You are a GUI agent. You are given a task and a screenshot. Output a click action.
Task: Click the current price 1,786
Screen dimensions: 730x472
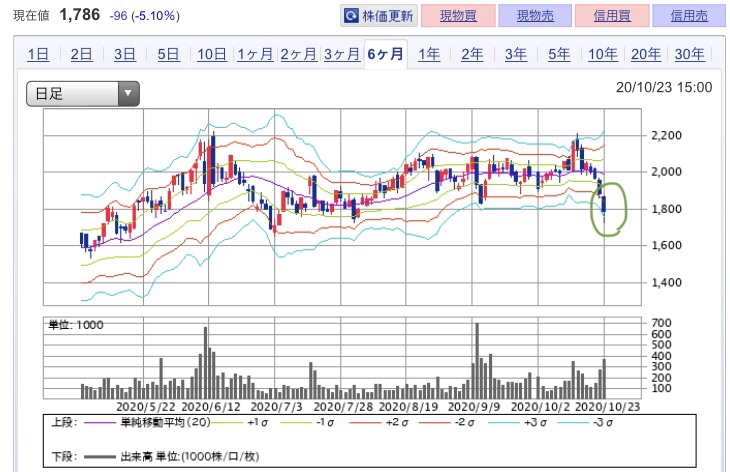click(x=80, y=15)
